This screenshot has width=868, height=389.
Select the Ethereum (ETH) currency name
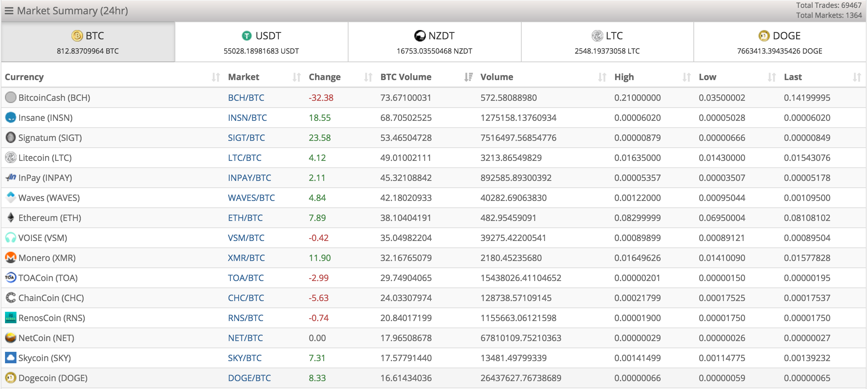click(50, 218)
